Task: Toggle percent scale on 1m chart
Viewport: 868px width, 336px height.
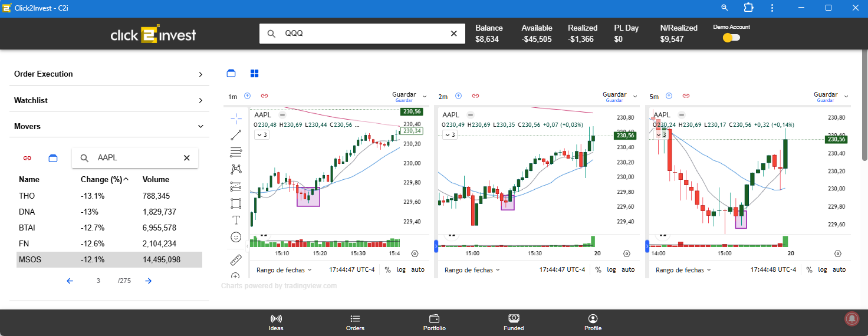Action: (x=387, y=269)
